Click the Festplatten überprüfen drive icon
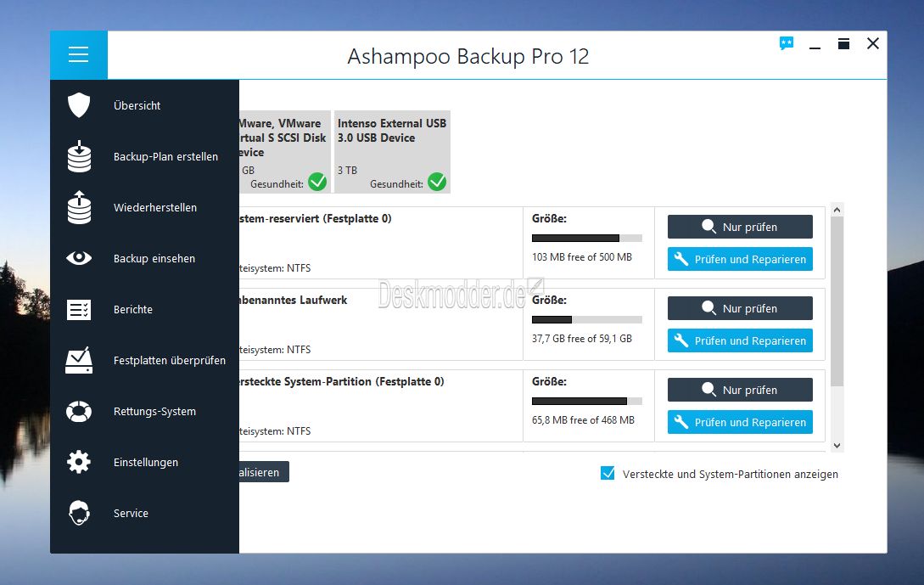The image size is (924, 585). pyautogui.click(x=79, y=360)
